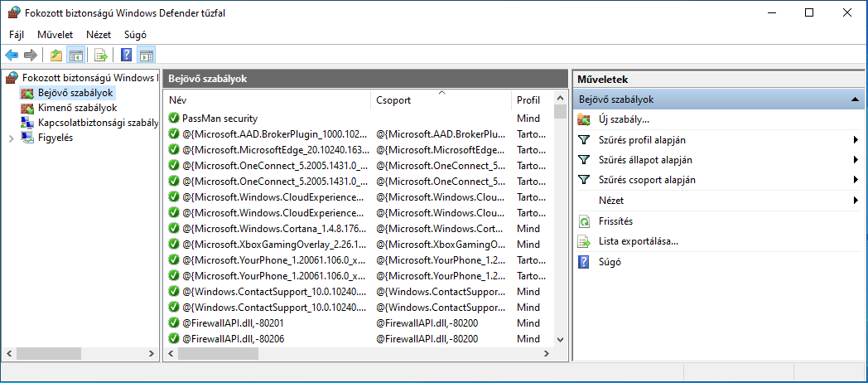This screenshot has height=383, width=868.
Task: Click the Kapcsolatbiztonsági szabályok tree icon
Action: (x=27, y=123)
